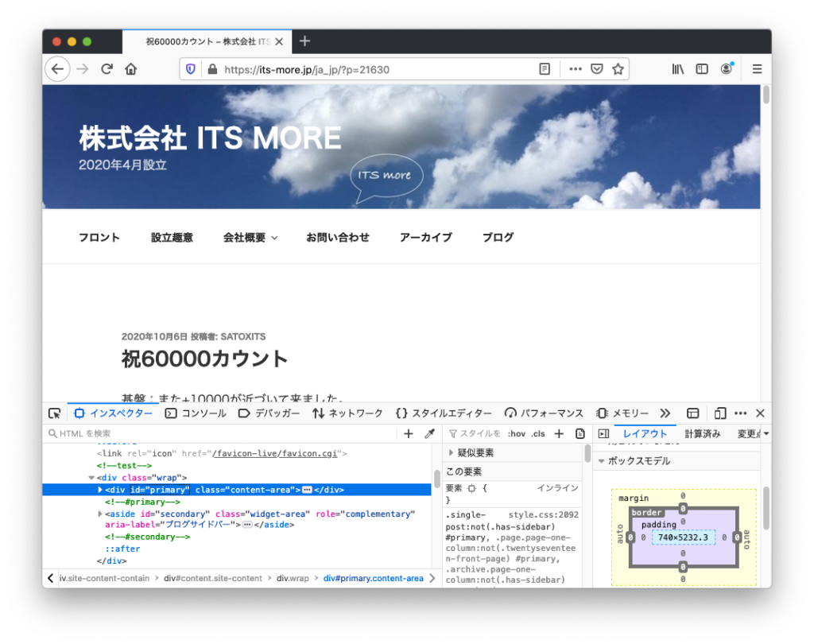The width and height of the screenshot is (814, 644).
Task: Open the favicon.cgi href link
Action: click(275, 453)
